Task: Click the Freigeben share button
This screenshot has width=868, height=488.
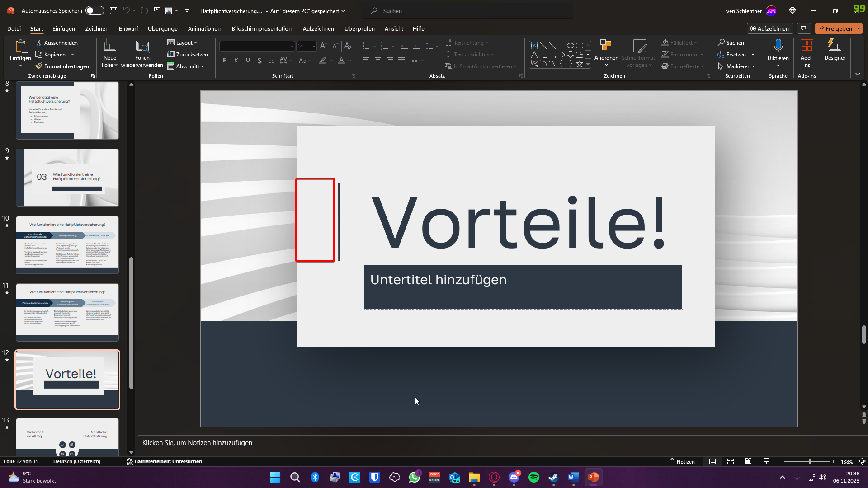Action: [835, 28]
